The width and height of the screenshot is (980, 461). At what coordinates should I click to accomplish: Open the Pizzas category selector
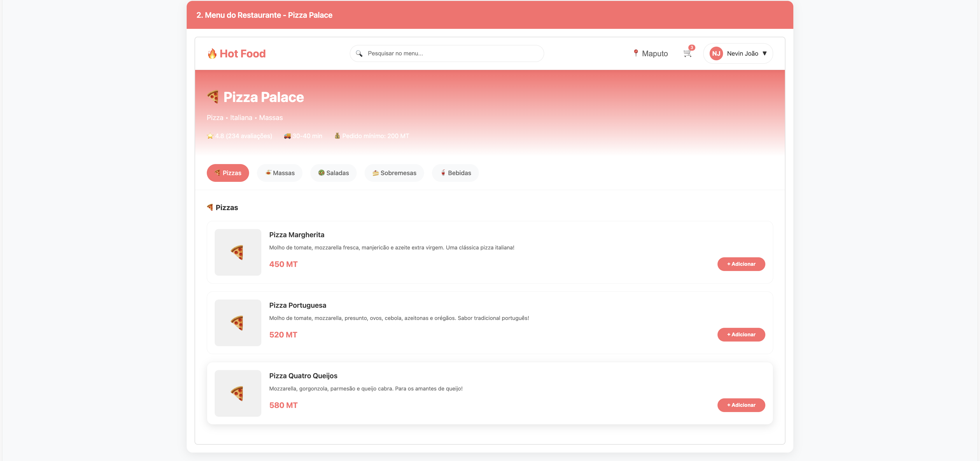228,173
